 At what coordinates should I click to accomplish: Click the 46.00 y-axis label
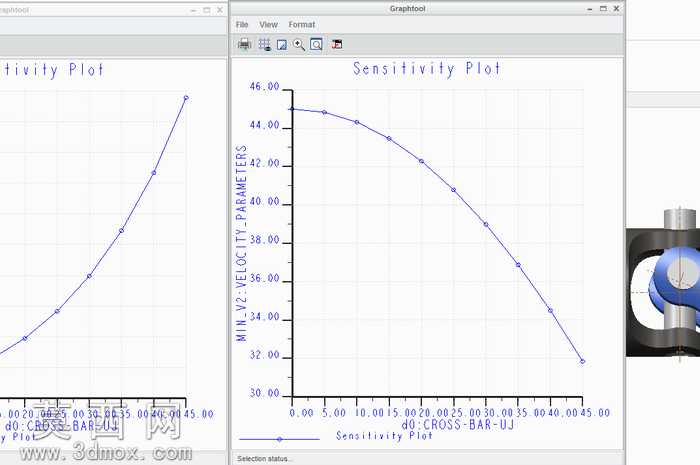[x=265, y=86]
